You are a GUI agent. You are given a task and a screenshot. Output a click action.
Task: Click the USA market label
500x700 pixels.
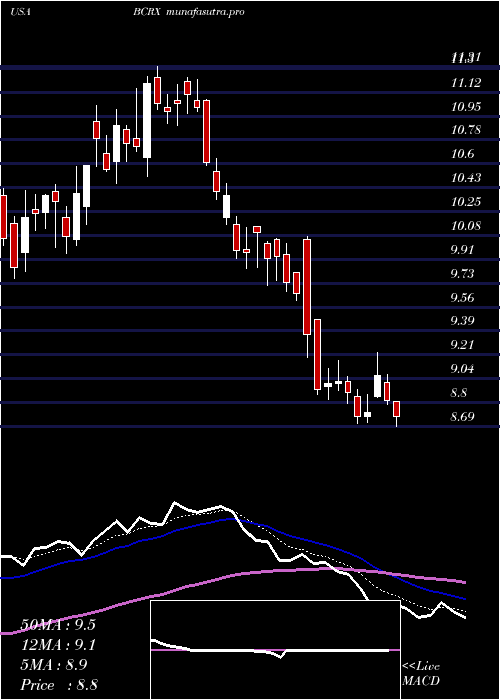tap(20, 12)
